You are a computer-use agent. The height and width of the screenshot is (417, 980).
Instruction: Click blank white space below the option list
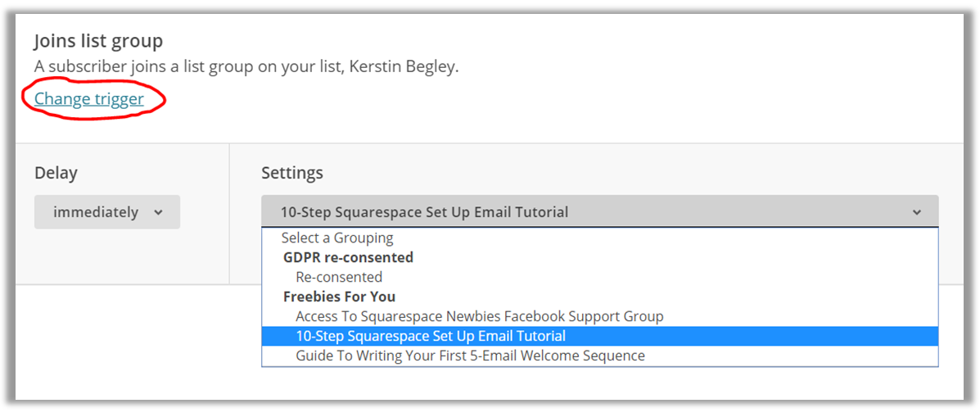pos(600,383)
